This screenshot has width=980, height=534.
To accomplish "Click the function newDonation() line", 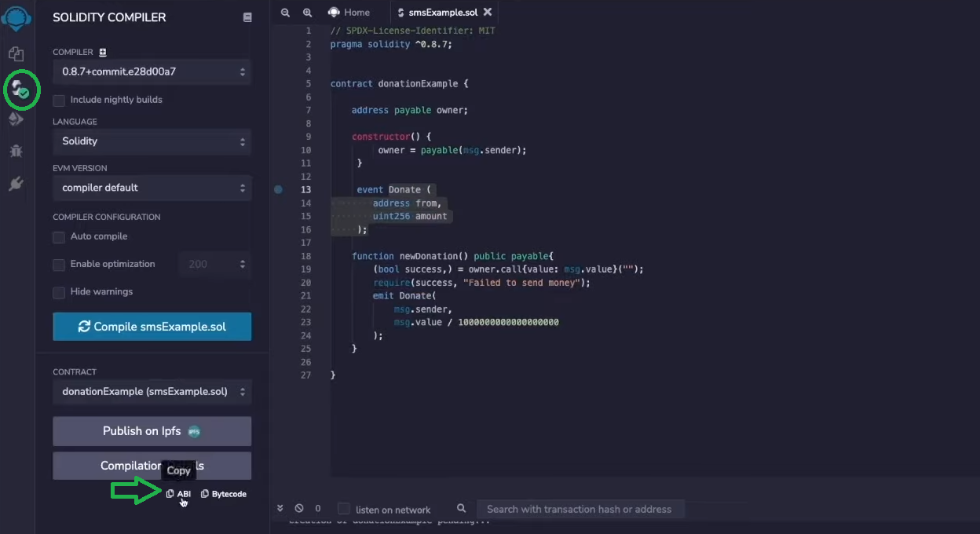I will [453, 256].
